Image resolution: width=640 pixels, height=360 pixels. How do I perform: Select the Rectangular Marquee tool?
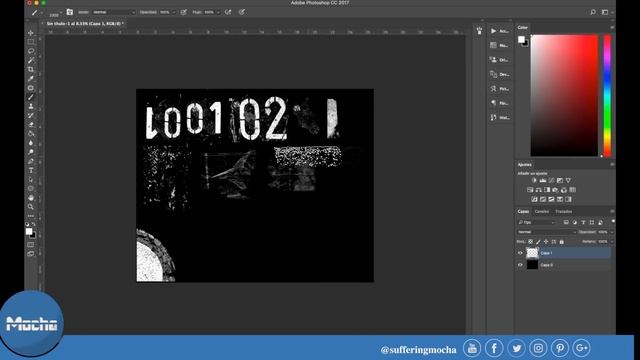tap(31, 42)
